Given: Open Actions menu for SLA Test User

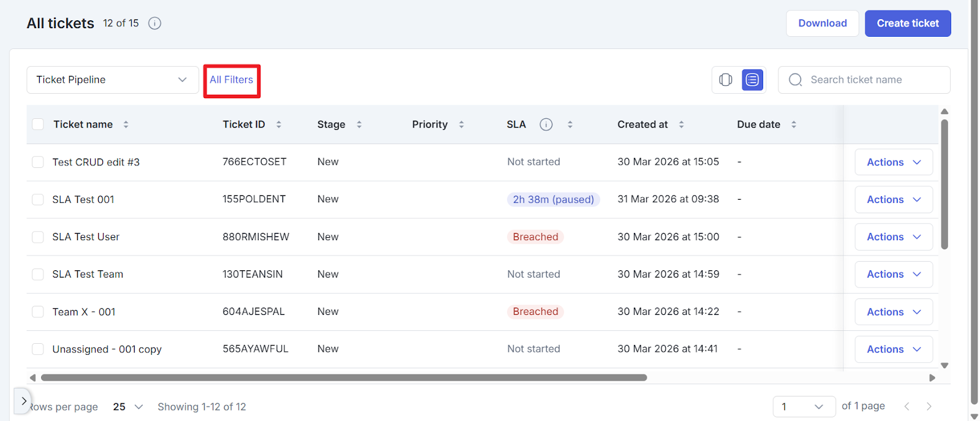Looking at the screenshot, I should point(893,237).
